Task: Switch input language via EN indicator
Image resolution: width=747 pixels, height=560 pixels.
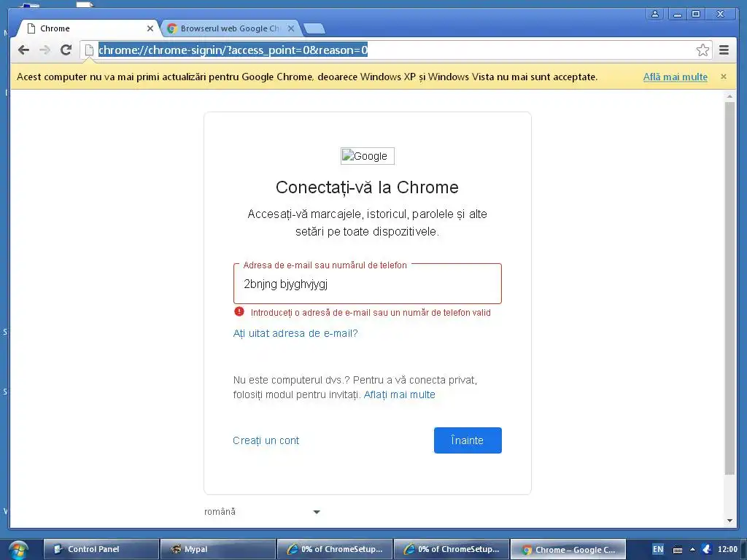Action: 658,550
